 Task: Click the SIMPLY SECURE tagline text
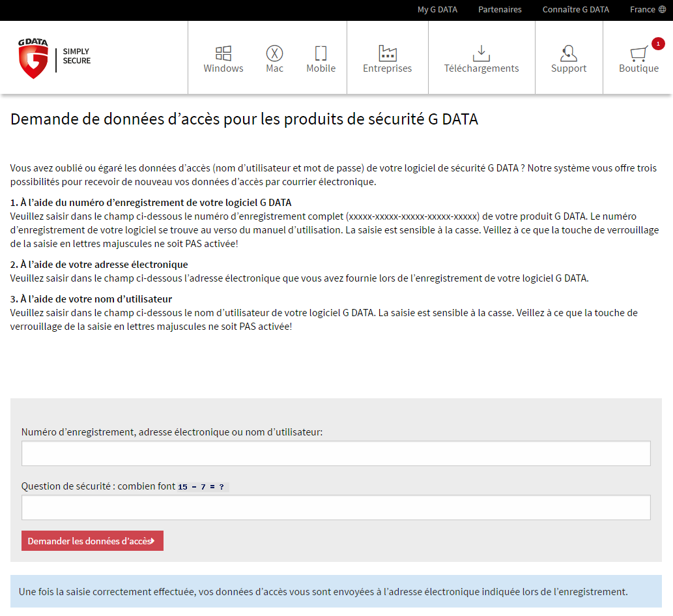tap(77, 56)
